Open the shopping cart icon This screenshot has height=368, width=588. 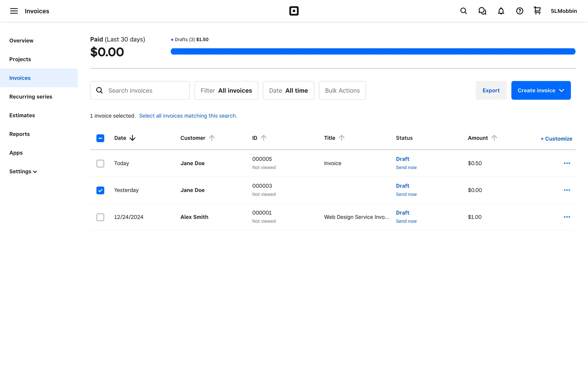[x=537, y=11]
